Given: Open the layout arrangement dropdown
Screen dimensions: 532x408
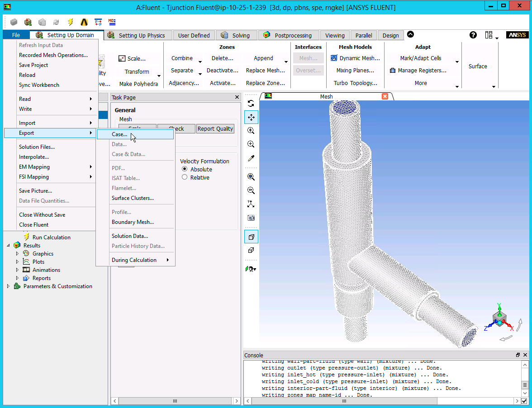Looking at the screenshot, I should (x=492, y=35).
